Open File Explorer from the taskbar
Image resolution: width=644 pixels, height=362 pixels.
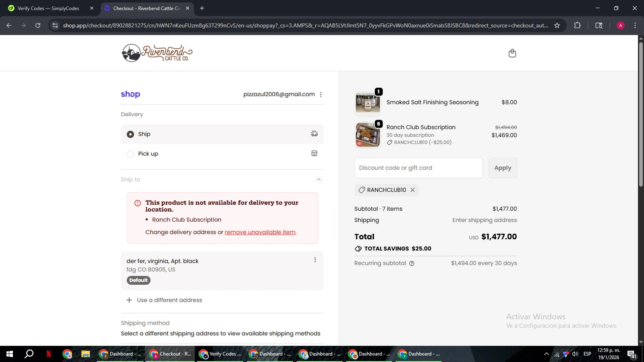[85, 354]
